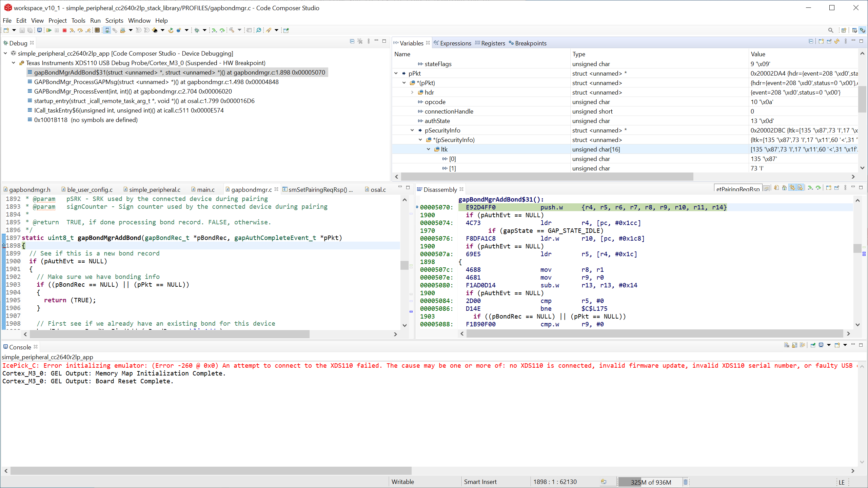Close the gapbondmgr.c editor tab

tap(276, 189)
